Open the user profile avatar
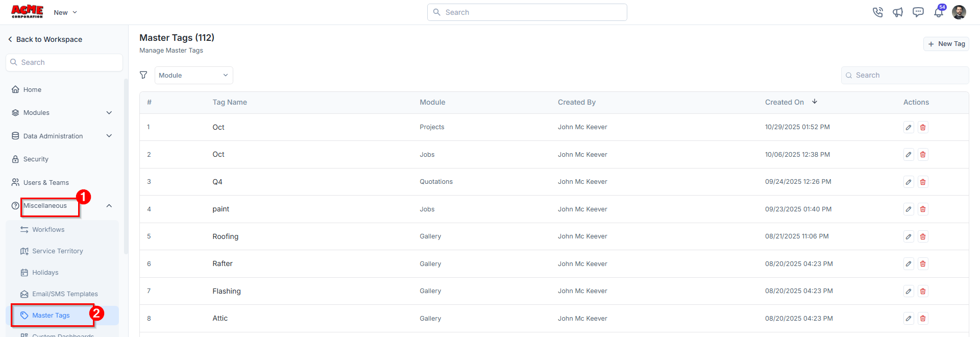 959,12
